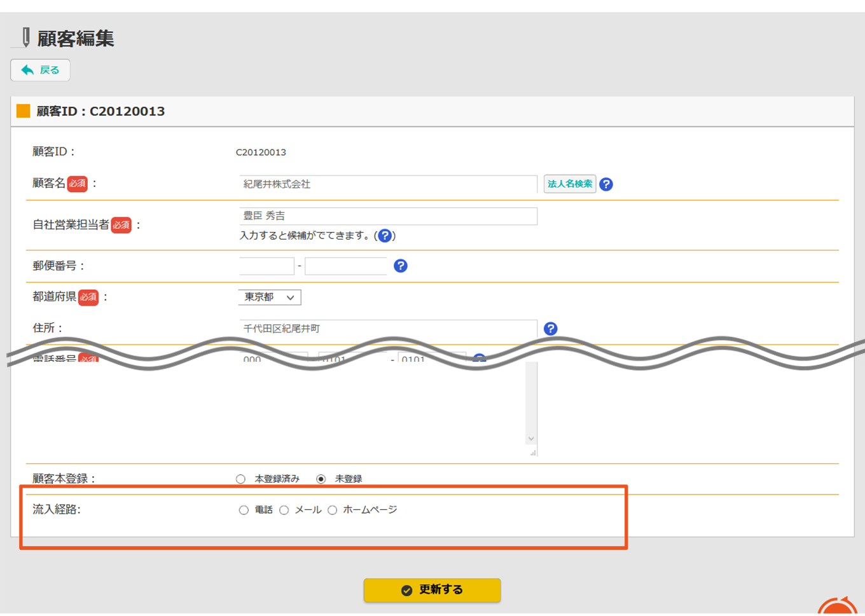This screenshot has width=865, height=616.
Task: Choose メール for 流入経路
Action: click(284, 510)
